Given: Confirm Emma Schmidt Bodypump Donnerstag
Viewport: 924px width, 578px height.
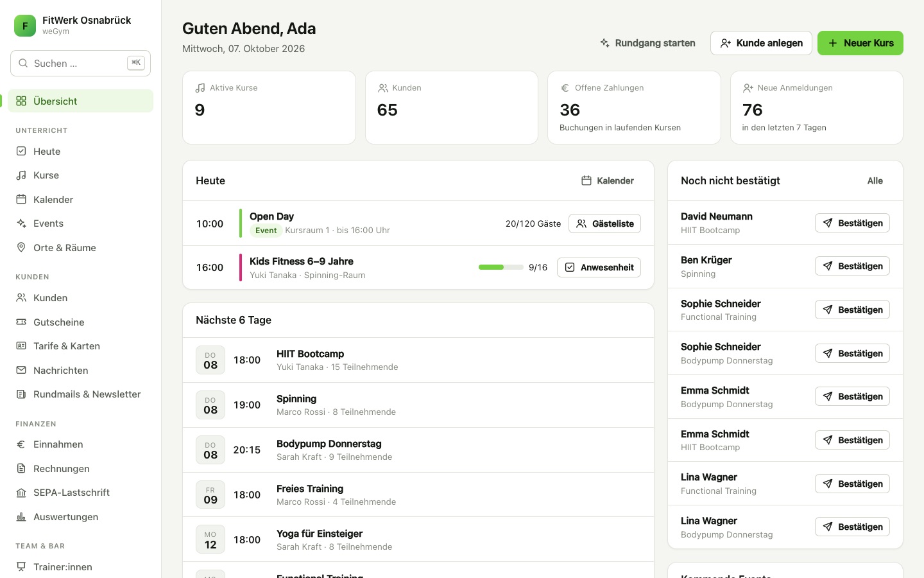Looking at the screenshot, I should [852, 396].
